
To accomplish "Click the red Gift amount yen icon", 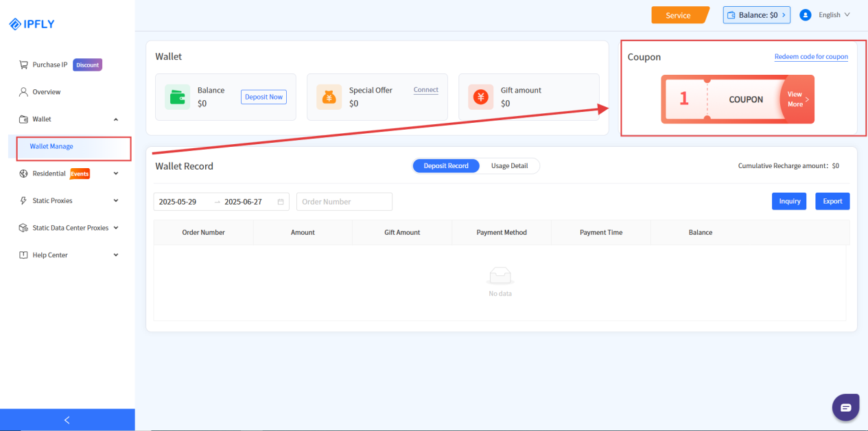I will pos(480,97).
